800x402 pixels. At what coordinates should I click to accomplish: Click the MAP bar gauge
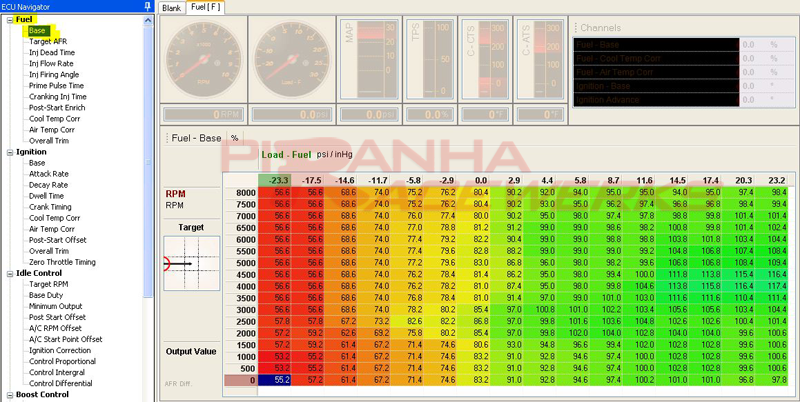point(368,60)
